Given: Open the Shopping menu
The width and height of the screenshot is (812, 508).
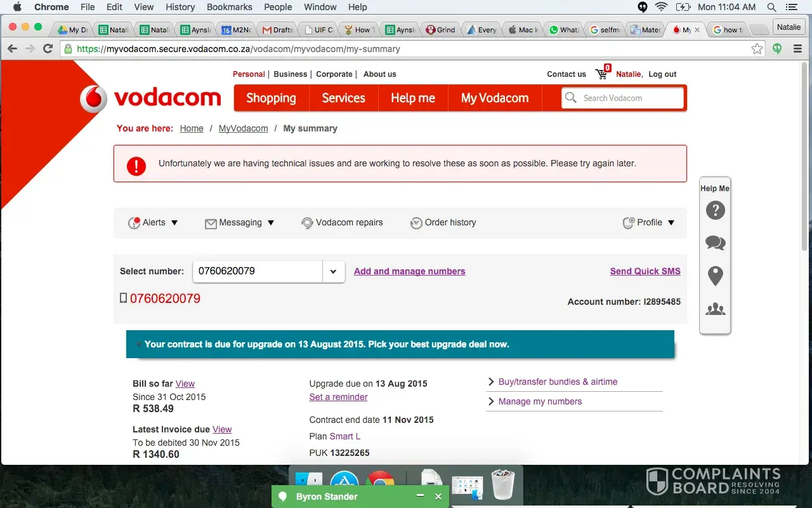Looking at the screenshot, I should [271, 98].
